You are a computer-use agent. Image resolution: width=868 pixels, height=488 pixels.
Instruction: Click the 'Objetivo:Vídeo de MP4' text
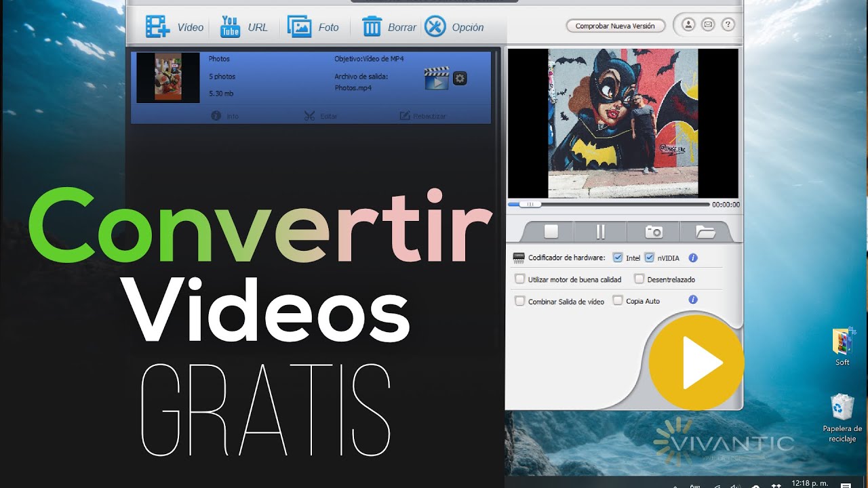point(369,59)
